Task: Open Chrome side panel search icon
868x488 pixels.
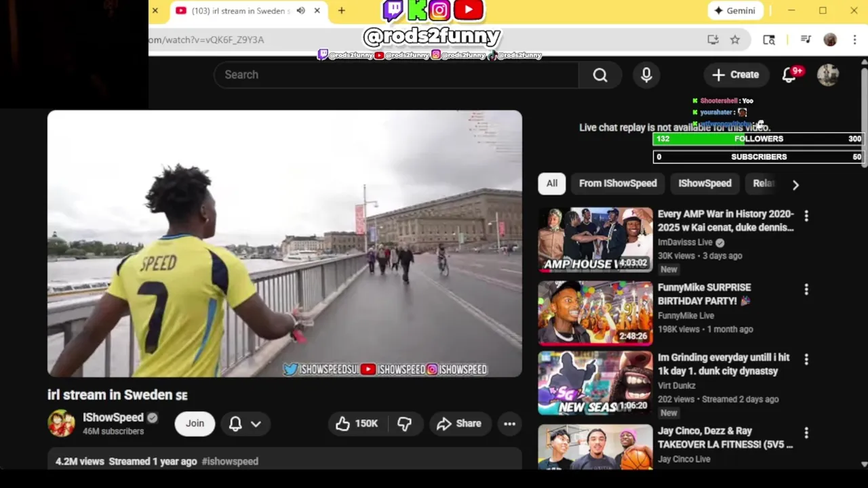Action: [769, 40]
